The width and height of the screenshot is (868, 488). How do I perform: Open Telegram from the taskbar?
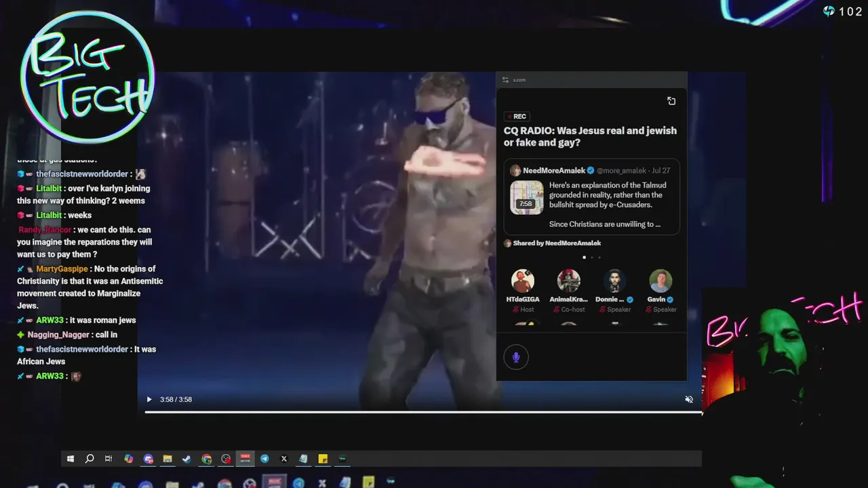click(x=264, y=459)
